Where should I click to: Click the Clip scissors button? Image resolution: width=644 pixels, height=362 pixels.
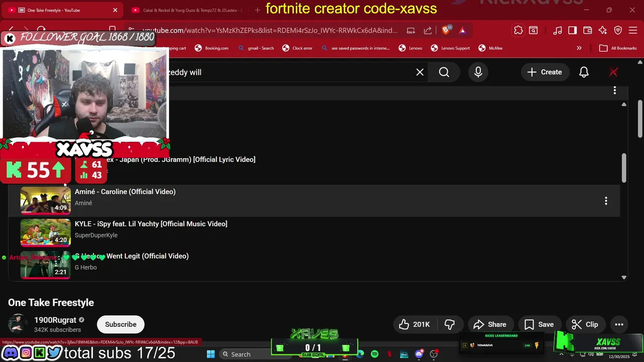[x=585, y=324]
